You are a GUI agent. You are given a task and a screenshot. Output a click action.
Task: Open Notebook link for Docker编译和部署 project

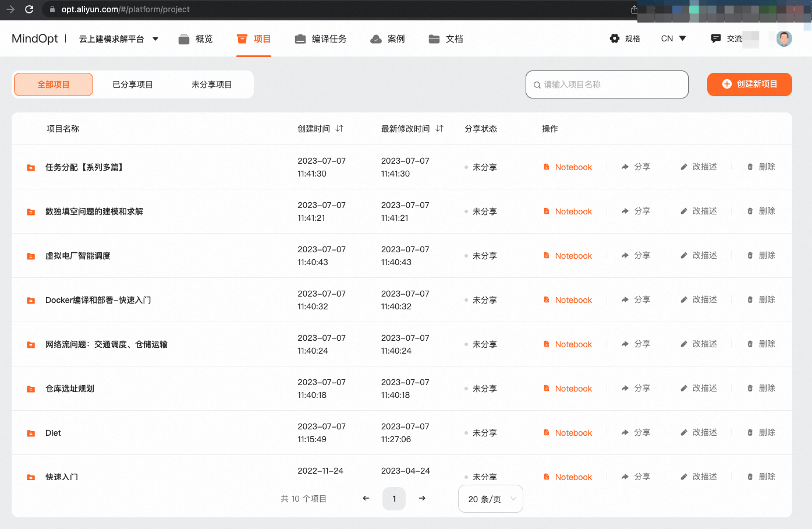(573, 300)
